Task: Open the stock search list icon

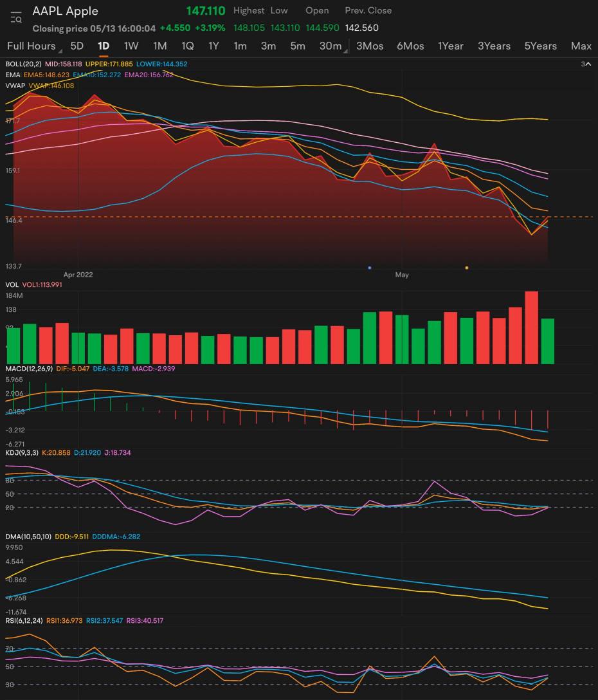Action: click(16, 17)
